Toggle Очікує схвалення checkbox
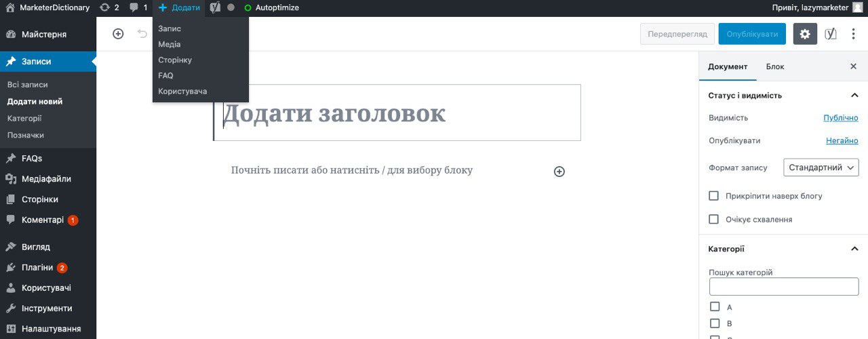Screen dimensions: 868x339 point(713,219)
